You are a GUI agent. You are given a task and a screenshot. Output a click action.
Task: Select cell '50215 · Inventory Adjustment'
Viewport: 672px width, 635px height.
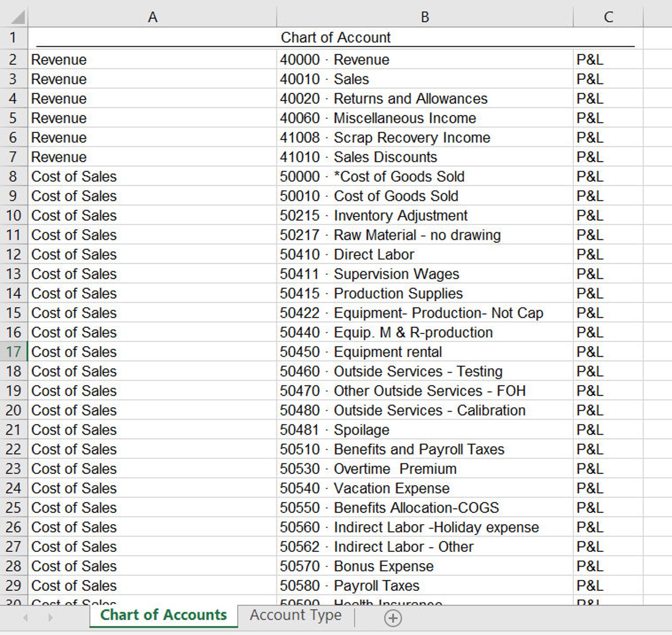(425, 215)
